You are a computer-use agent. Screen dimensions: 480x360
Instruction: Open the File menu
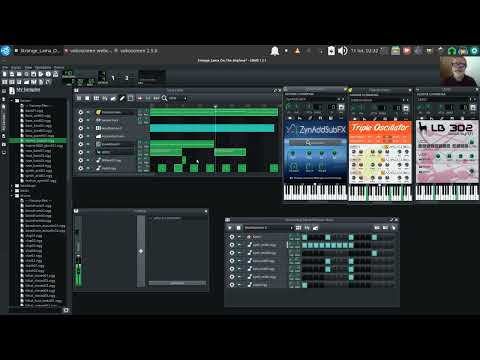(x=5, y=67)
